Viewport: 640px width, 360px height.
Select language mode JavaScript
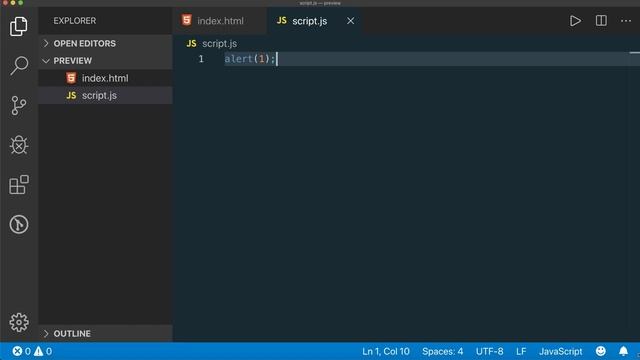pos(560,351)
